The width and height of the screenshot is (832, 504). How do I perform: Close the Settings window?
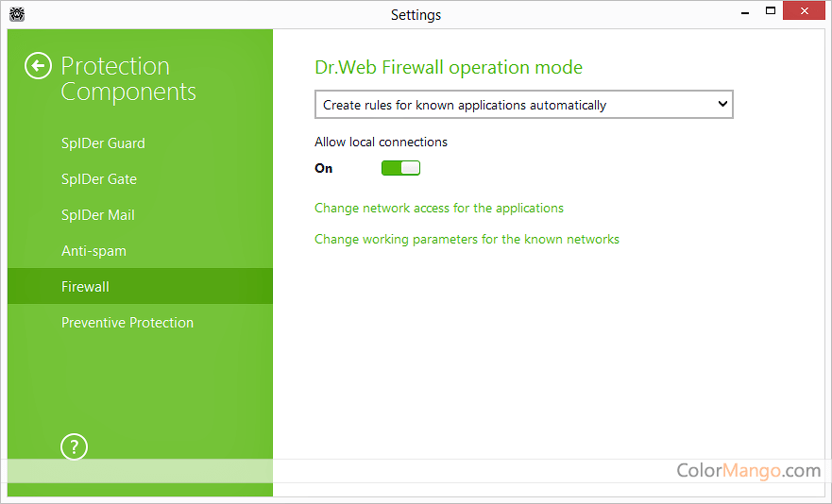pyautogui.click(x=805, y=12)
